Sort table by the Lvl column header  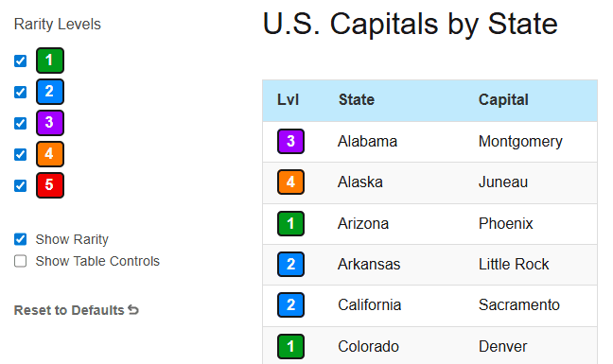(289, 100)
